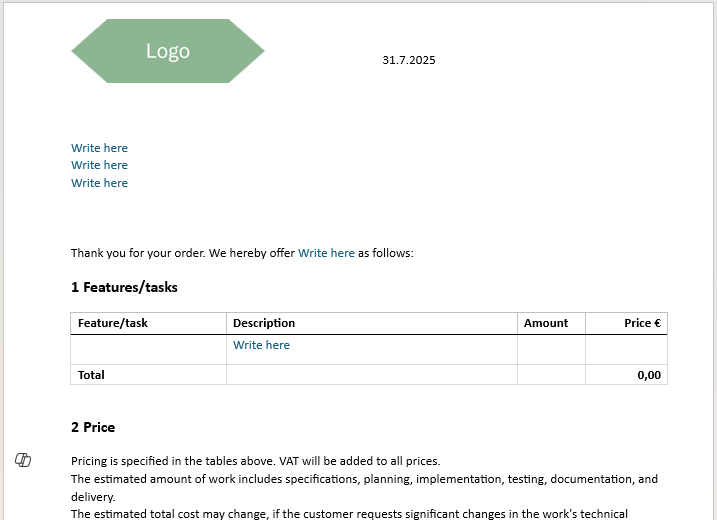Click the second "Write here" address placeholder

click(99, 165)
